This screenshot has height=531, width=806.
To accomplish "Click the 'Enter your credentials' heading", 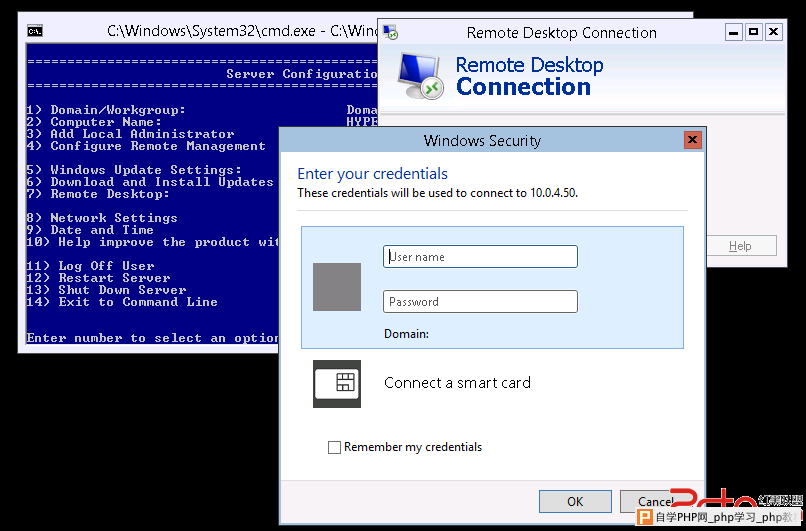I will [373, 174].
